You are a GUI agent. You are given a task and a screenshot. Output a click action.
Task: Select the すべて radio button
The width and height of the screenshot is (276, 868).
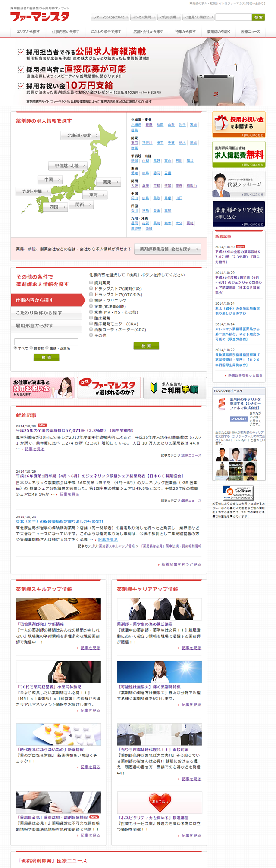[x=16, y=348]
